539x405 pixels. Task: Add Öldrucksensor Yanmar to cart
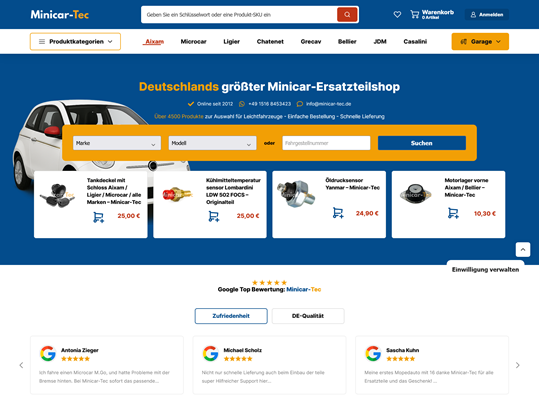(x=338, y=213)
